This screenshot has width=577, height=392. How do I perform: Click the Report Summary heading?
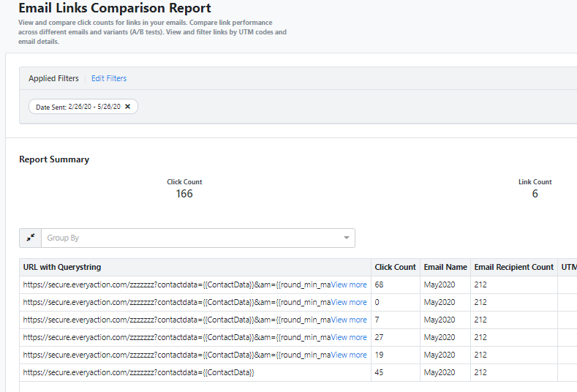(x=54, y=159)
